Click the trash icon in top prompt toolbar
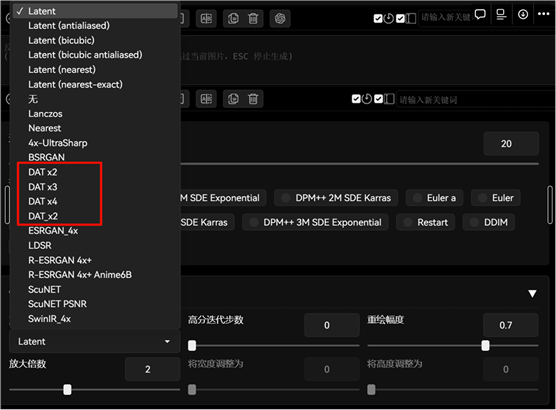556x410 pixels. click(x=253, y=18)
